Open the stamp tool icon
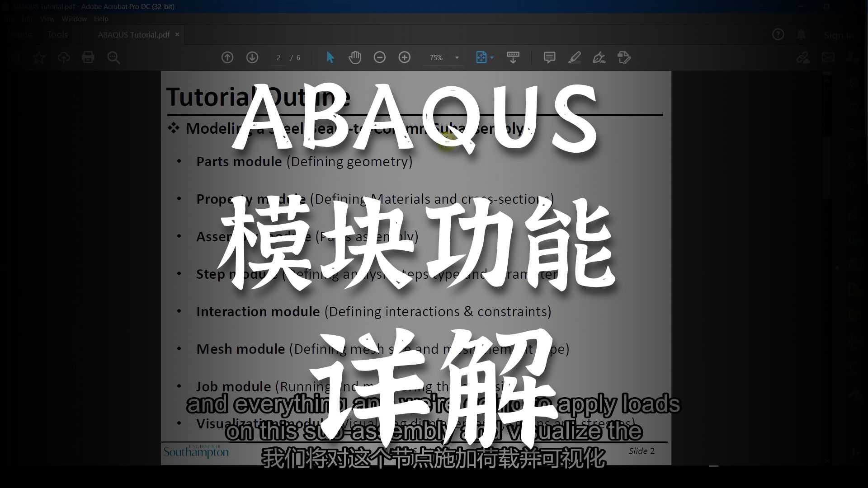The width and height of the screenshot is (868, 488). coord(624,57)
